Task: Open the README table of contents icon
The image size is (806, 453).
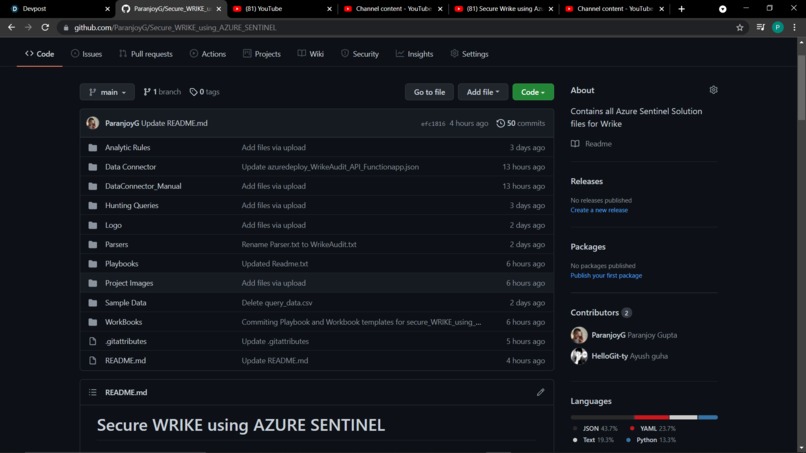Action: tap(93, 392)
